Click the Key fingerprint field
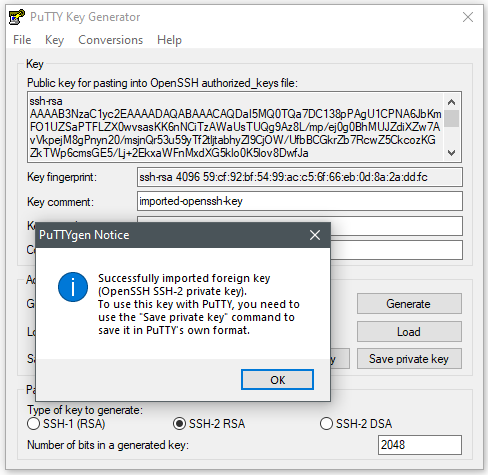Screen dimensions: 488x475 300,177
